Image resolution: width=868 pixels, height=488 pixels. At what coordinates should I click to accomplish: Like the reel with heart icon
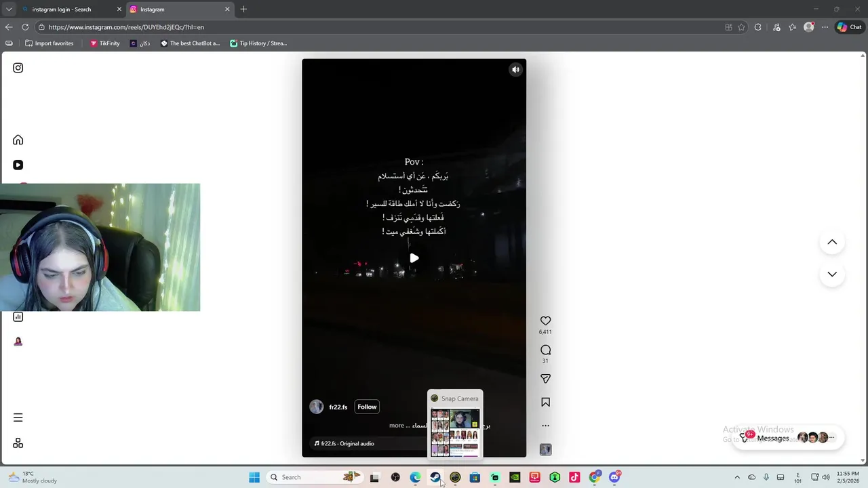click(545, 321)
